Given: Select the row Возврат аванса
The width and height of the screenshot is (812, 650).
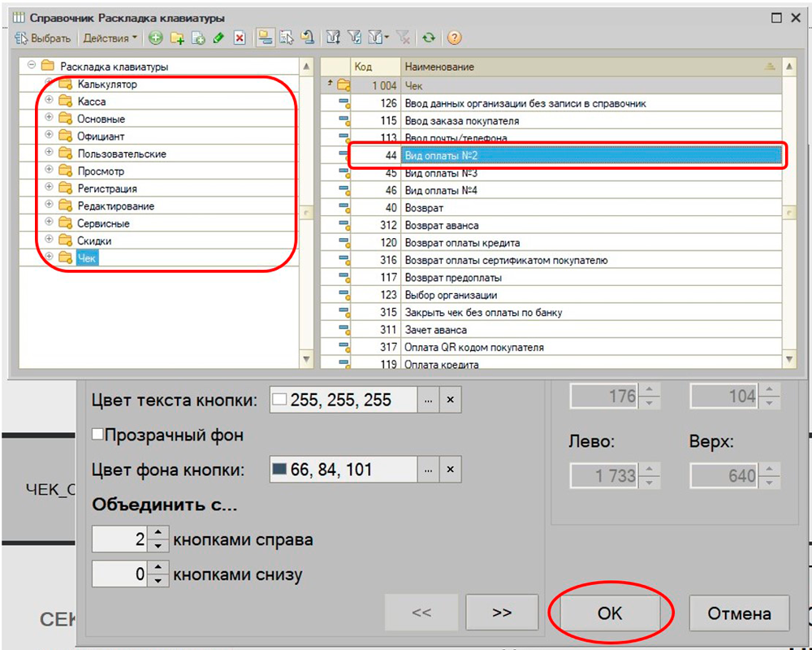Looking at the screenshot, I should pyautogui.click(x=442, y=225).
